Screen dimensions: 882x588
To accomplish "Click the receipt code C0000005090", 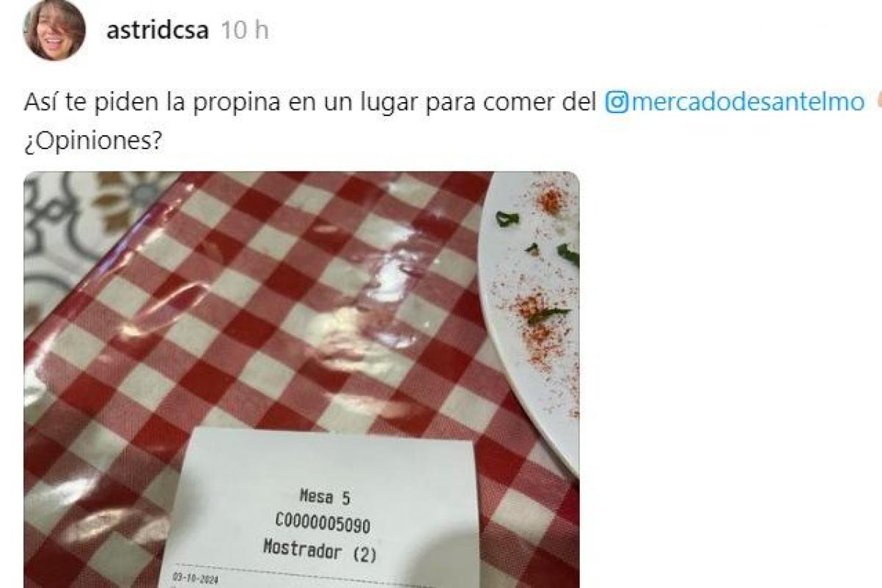I will tap(323, 523).
